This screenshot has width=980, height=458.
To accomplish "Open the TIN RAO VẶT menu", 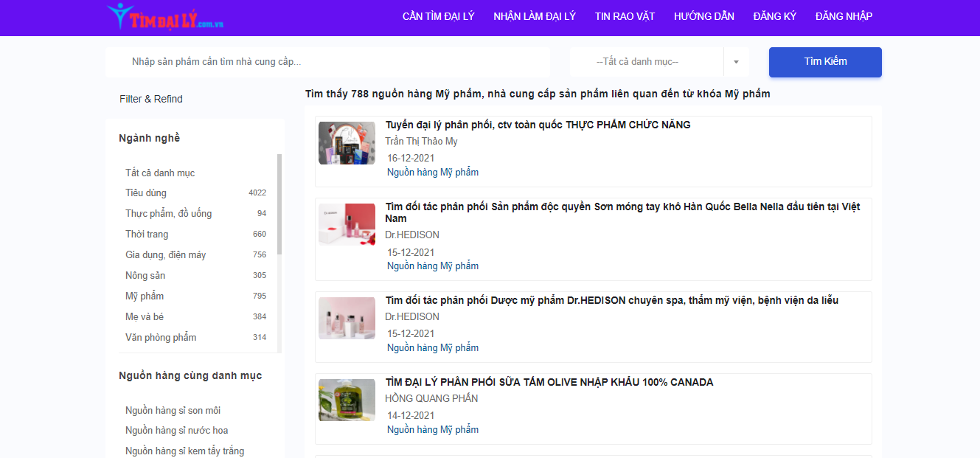I will (x=625, y=15).
